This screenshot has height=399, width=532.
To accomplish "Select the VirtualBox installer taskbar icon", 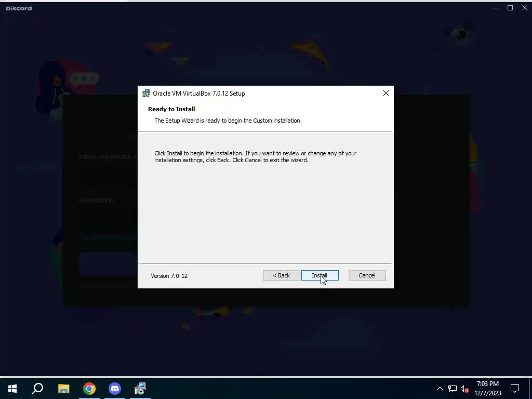I will click(140, 389).
